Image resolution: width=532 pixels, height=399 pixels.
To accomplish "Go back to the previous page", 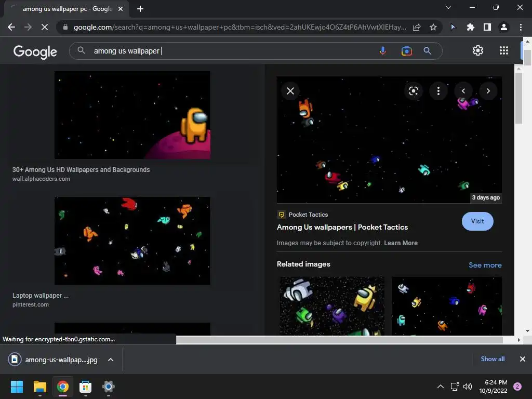I will (x=11, y=27).
